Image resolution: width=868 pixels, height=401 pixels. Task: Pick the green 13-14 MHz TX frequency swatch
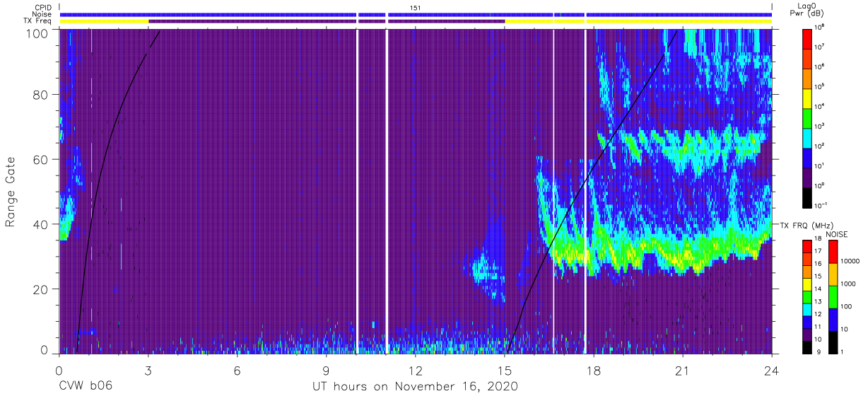pyautogui.click(x=808, y=296)
